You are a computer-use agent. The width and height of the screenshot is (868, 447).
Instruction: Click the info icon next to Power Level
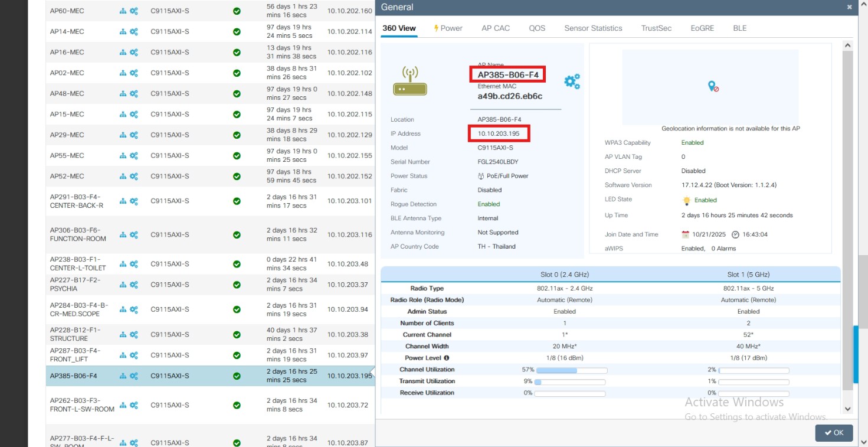pyautogui.click(x=446, y=358)
